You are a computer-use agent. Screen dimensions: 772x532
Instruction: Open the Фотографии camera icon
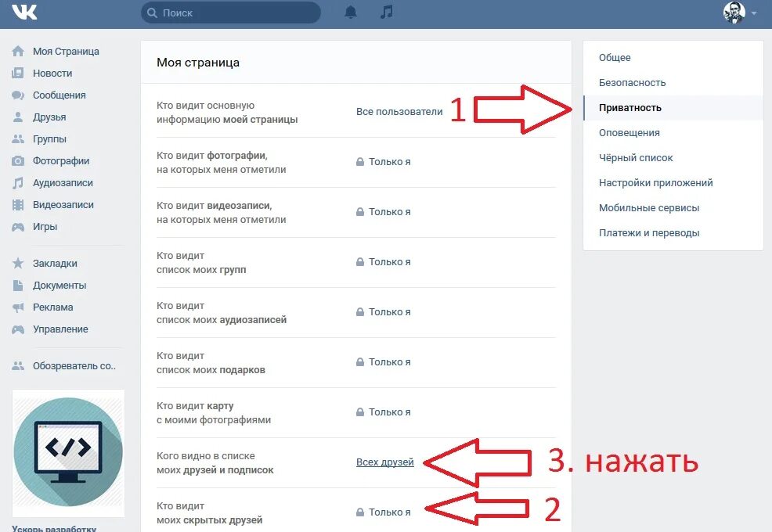tap(18, 161)
